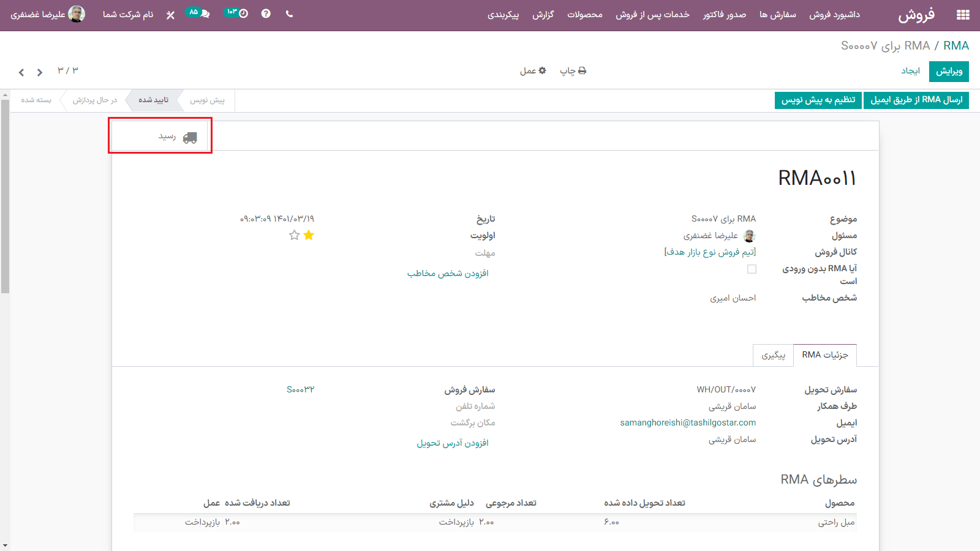Image resolution: width=980 pixels, height=551 pixels.
Task: Click the فروش app title
Action: pyautogui.click(x=916, y=15)
